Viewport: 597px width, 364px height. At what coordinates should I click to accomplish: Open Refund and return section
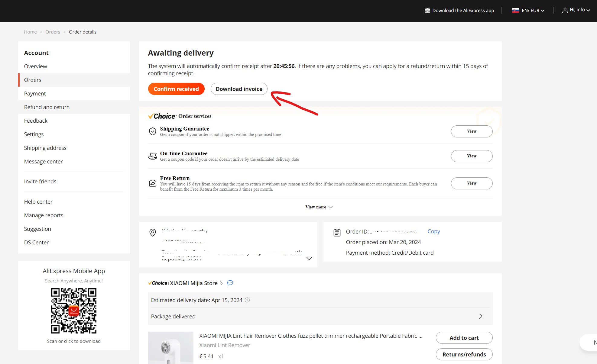[x=74, y=107]
